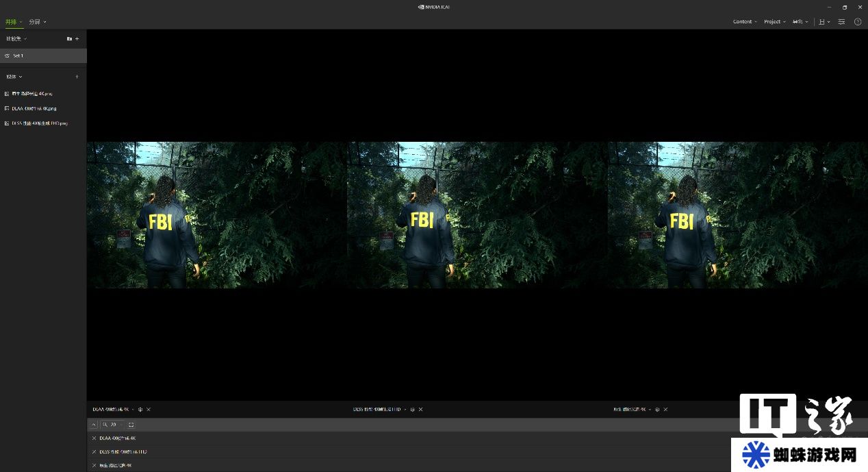Click left comparison image of FBI agent

pyautogui.click(x=217, y=215)
